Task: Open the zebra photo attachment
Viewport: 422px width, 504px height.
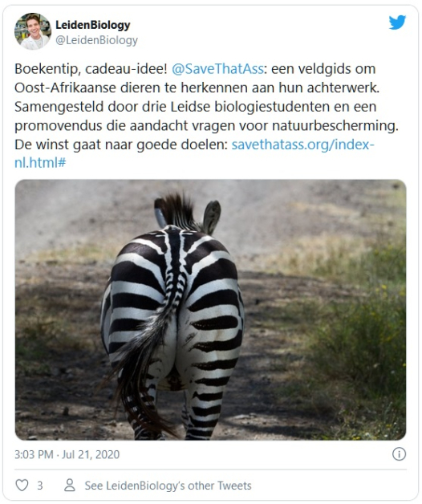Action: (x=210, y=310)
